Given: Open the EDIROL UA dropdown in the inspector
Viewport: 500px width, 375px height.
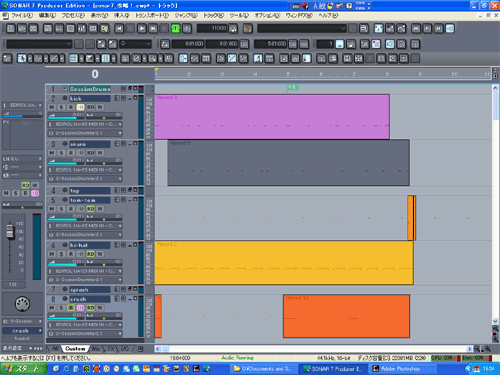Looking at the screenshot, I should click(x=22, y=105).
